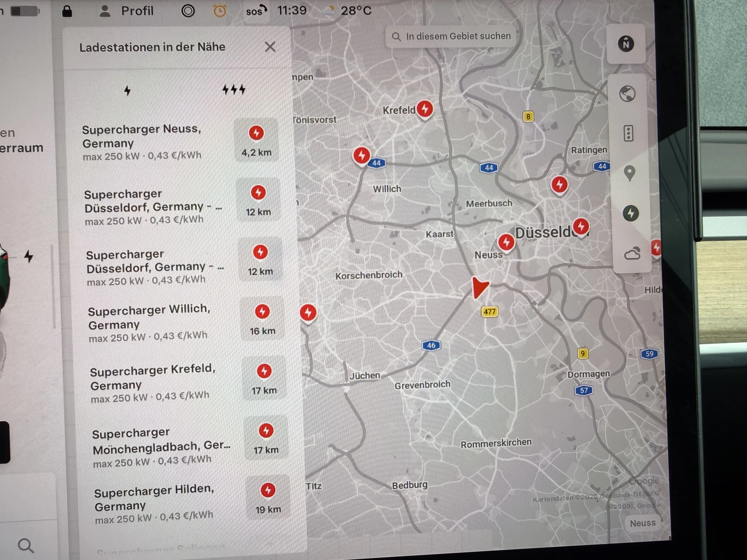Image resolution: width=747 pixels, height=560 pixels.
Task: Tap the Bedburg map label
Action: [x=410, y=485]
